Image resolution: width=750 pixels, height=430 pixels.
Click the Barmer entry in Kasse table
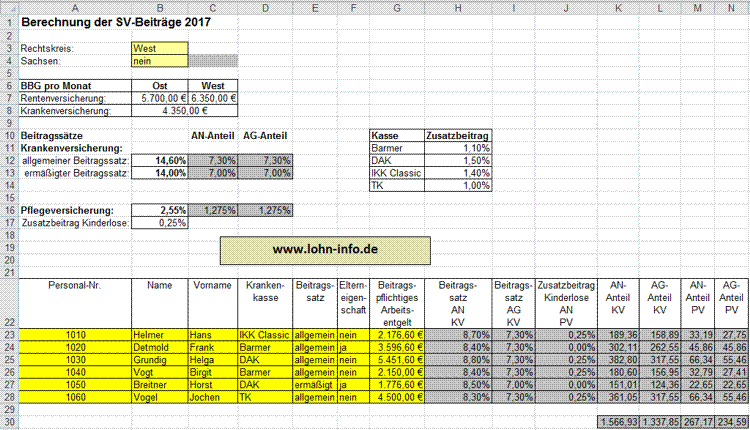[x=397, y=148]
